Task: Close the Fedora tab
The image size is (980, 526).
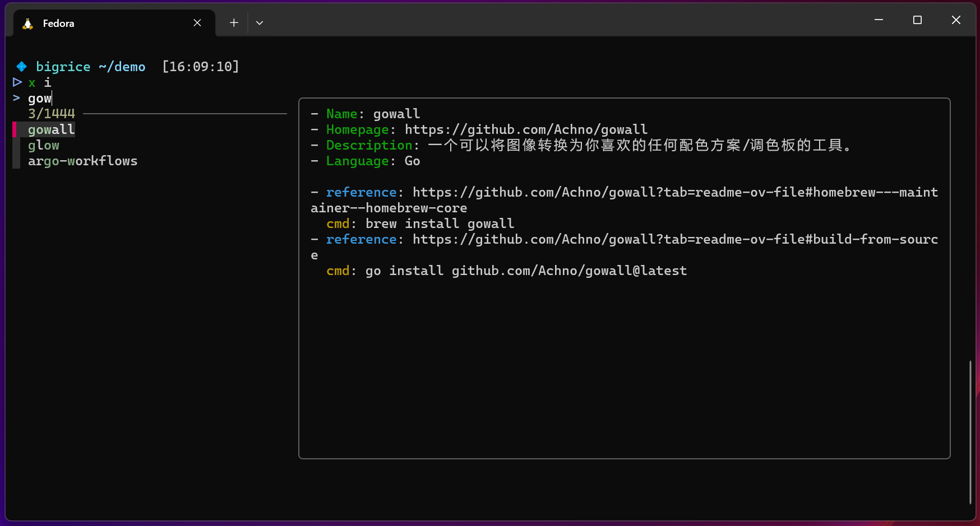Action: [x=197, y=22]
